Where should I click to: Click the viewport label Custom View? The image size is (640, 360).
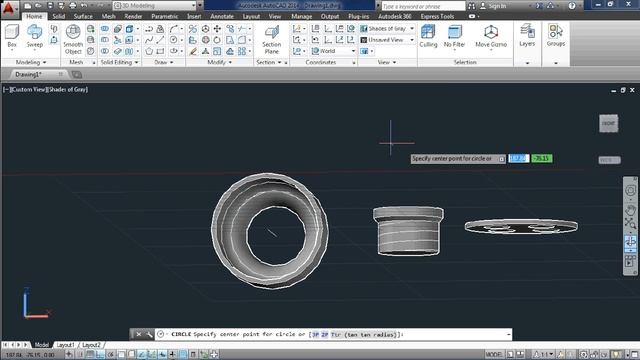tap(29, 89)
